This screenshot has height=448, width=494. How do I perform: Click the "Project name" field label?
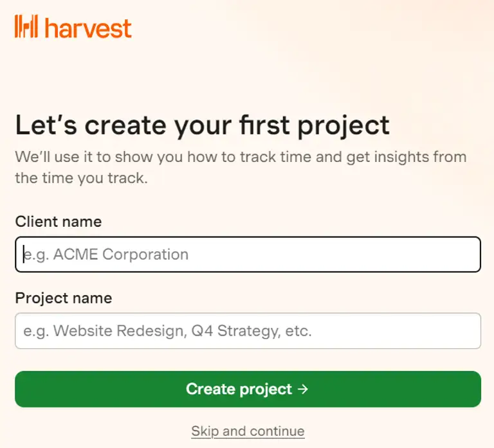[x=64, y=298]
